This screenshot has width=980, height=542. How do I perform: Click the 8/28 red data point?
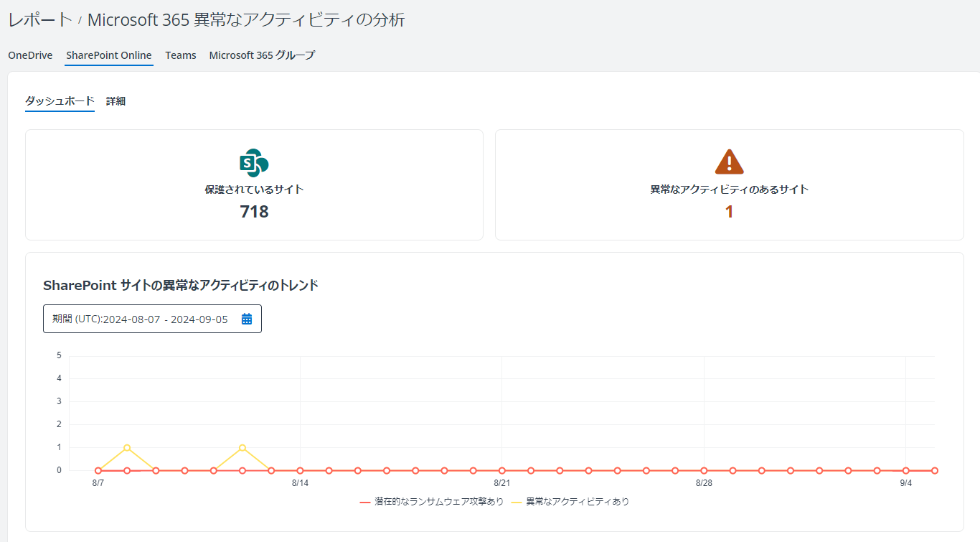pos(704,471)
